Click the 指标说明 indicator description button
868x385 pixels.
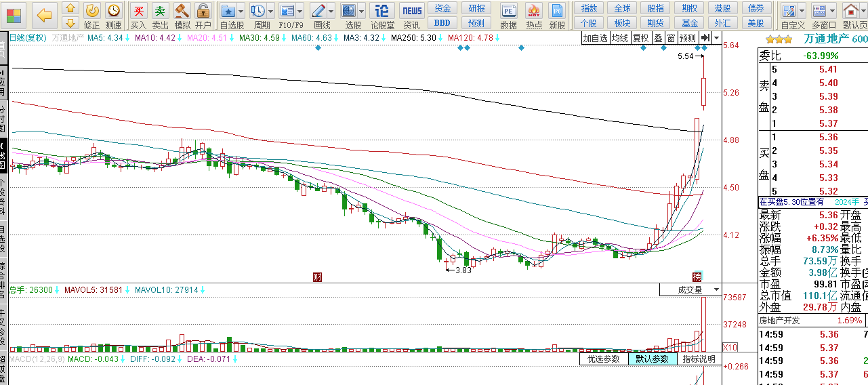click(x=698, y=359)
